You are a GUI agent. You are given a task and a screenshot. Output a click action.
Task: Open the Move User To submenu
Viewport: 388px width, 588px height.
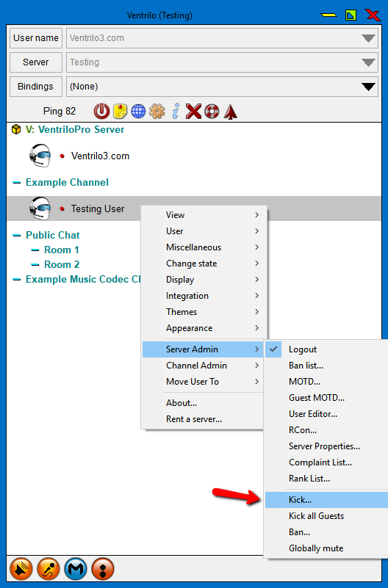click(x=204, y=382)
